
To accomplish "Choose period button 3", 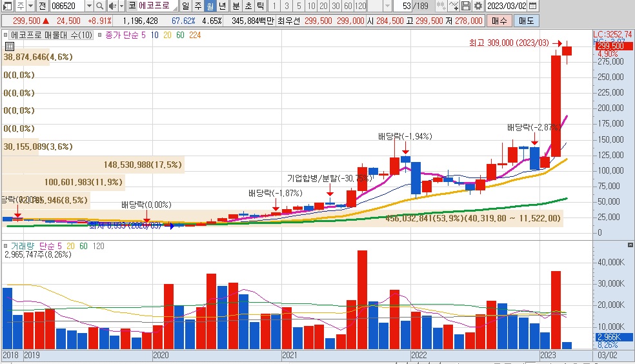I will coord(287,6).
